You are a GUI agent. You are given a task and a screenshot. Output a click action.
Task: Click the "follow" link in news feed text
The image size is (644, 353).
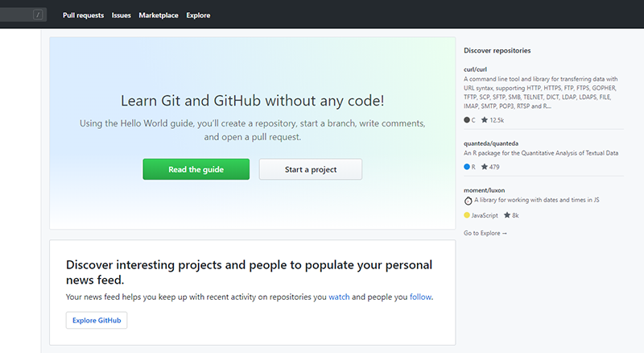[x=420, y=297]
